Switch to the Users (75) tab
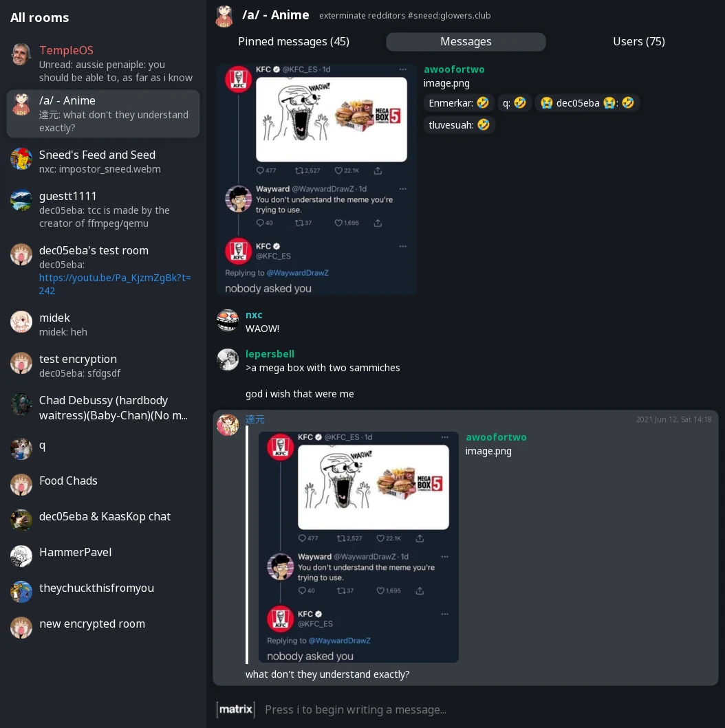Viewport: 725px width, 728px height. point(638,41)
